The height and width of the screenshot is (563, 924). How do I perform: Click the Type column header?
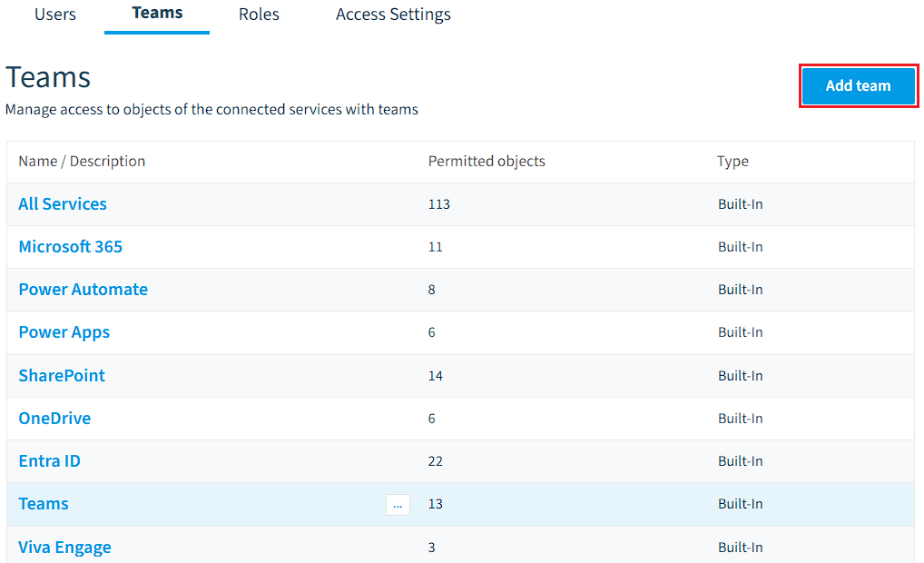tap(732, 162)
